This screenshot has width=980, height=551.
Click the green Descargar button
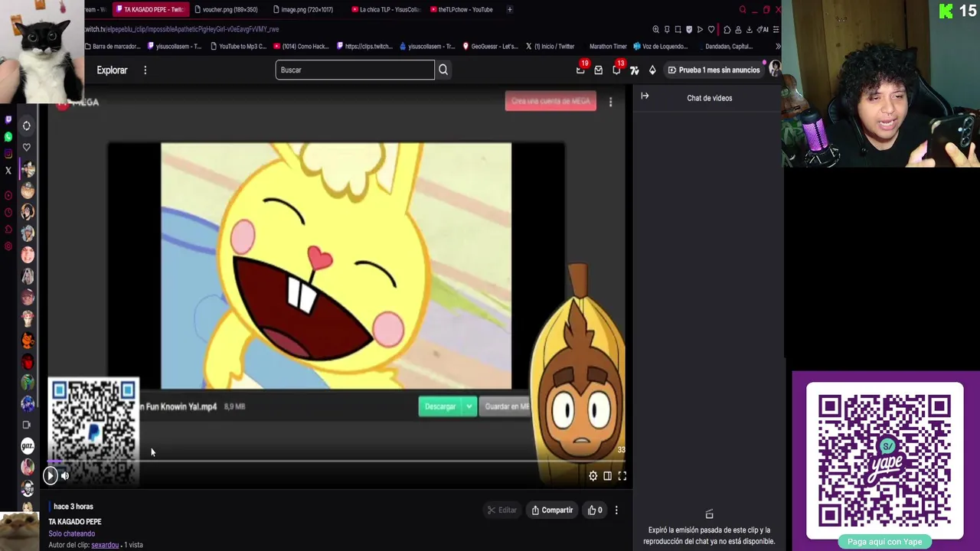(440, 406)
